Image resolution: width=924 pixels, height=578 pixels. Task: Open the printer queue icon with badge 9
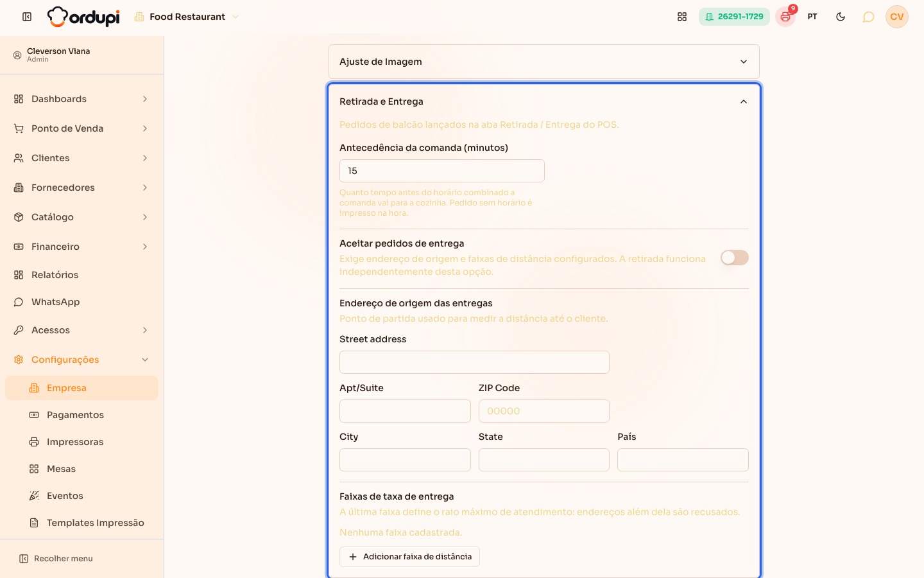(x=785, y=17)
